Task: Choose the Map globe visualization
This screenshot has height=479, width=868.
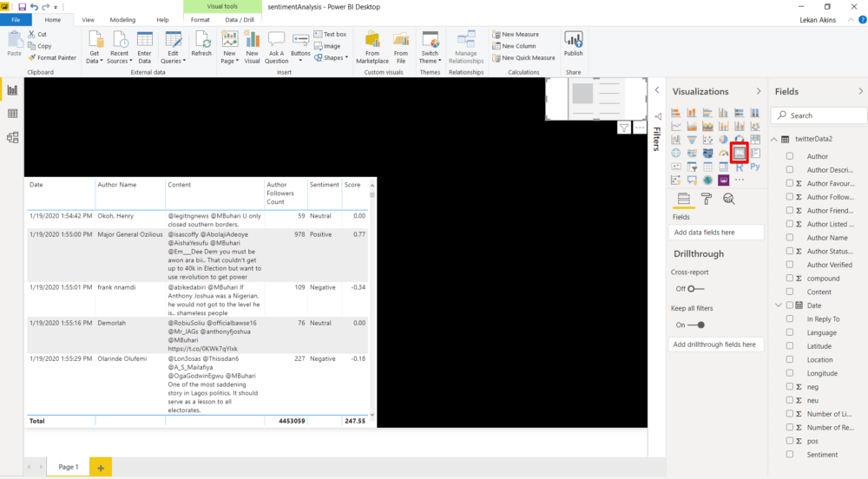Action: pyautogui.click(x=676, y=154)
